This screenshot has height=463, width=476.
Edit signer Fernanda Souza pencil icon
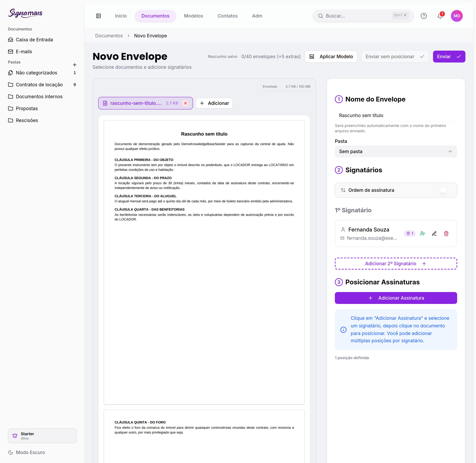[x=434, y=233]
